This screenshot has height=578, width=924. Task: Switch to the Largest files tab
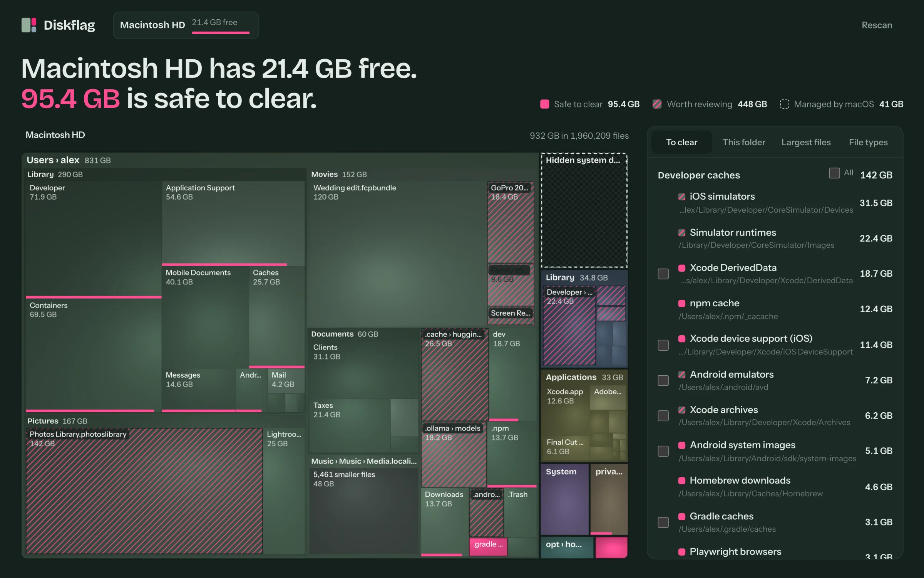click(806, 142)
